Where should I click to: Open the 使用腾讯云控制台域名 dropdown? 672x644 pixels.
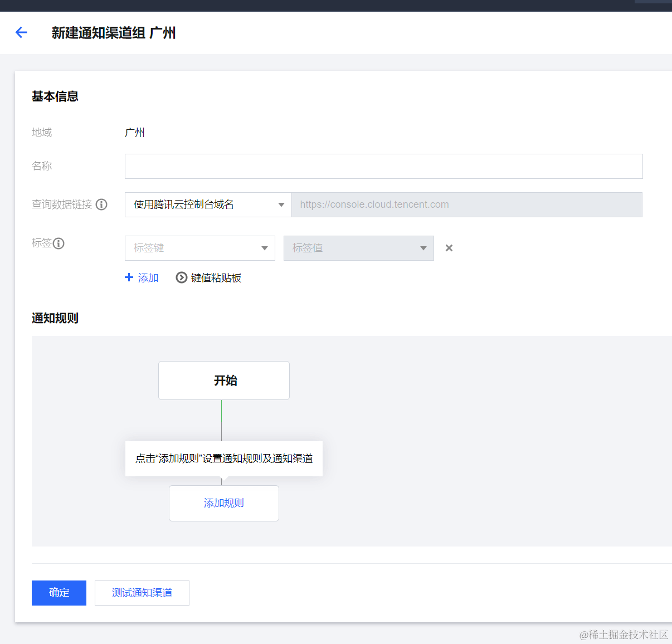208,204
